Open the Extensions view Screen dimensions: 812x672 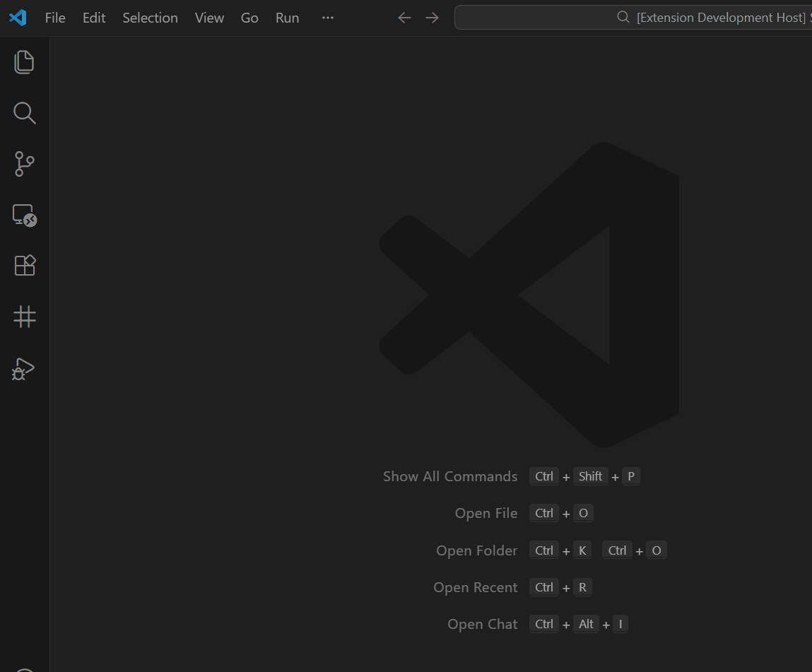pos(24,266)
